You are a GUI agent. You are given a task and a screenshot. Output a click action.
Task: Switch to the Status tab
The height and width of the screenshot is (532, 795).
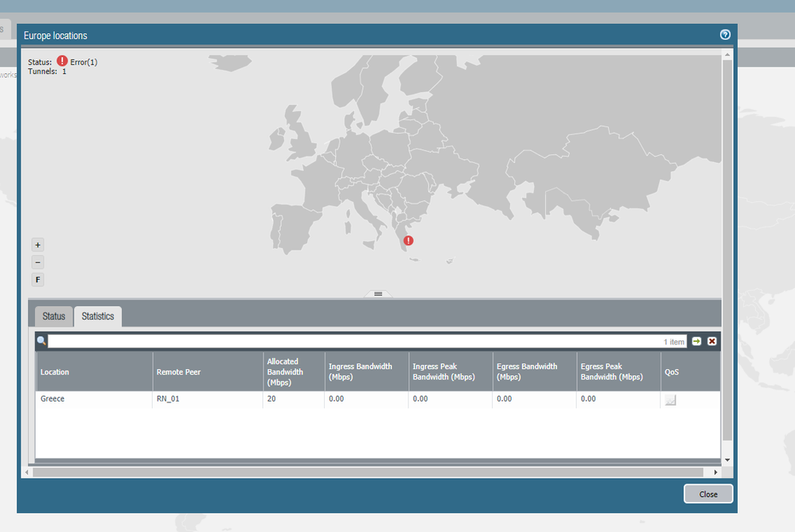click(x=54, y=316)
